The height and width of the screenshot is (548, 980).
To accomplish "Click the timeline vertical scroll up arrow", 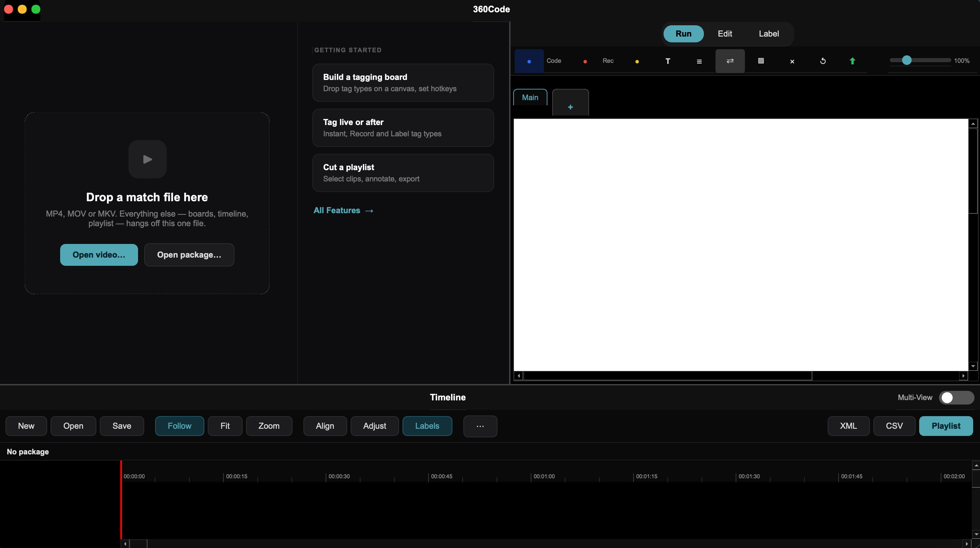I will click(x=976, y=465).
